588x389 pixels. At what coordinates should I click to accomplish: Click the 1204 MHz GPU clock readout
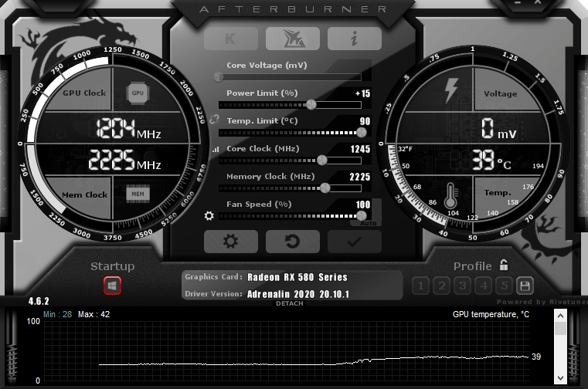click(x=128, y=129)
